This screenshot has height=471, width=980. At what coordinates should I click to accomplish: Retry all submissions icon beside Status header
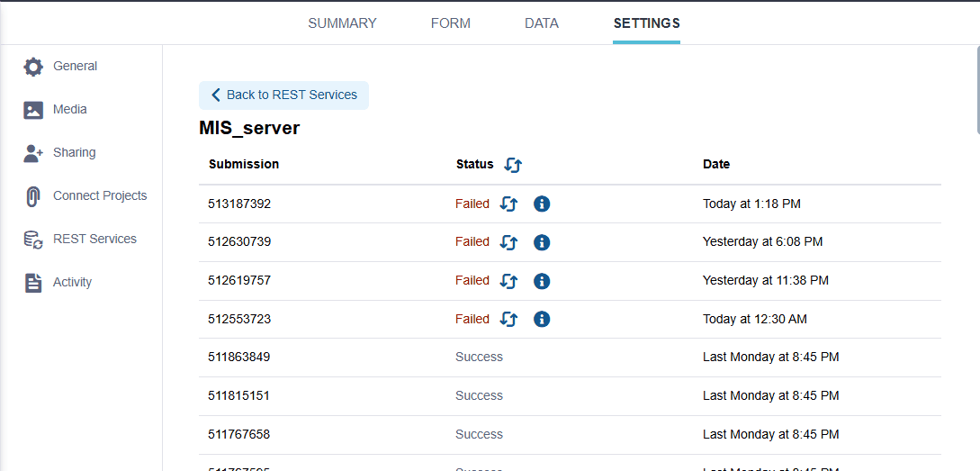tap(513, 165)
